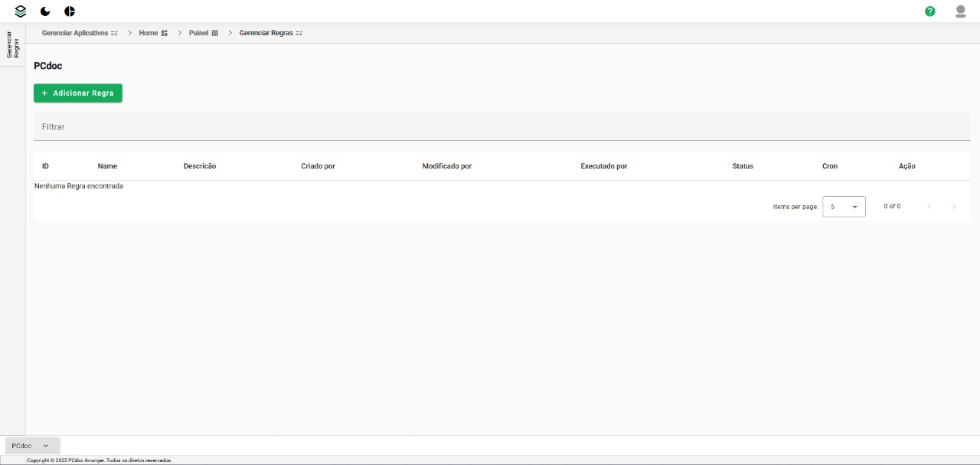Toggle dark mode with the moon icon

(x=45, y=11)
